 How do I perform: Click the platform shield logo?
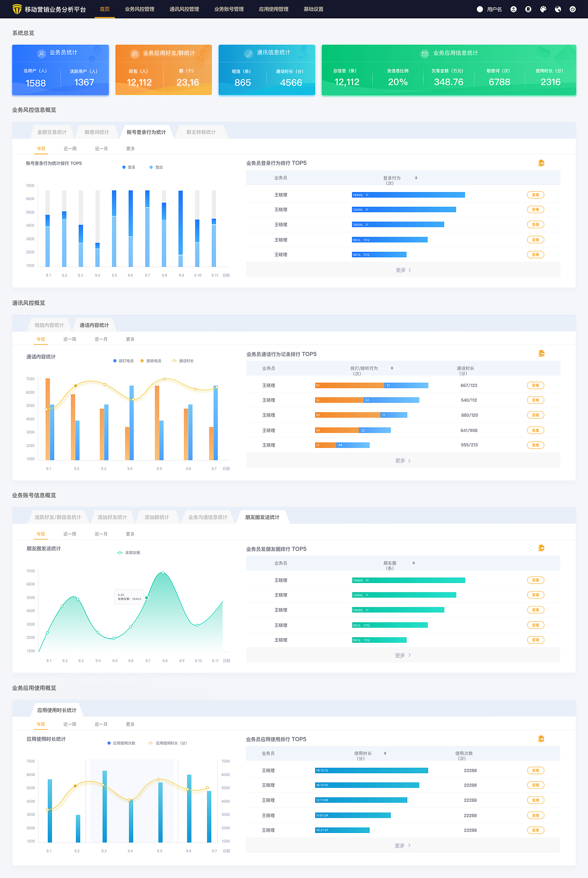[x=17, y=9]
